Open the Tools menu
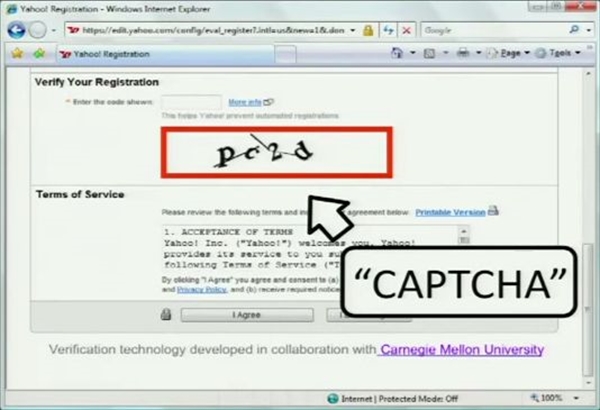The width and height of the screenshot is (600, 410). point(558,53)
